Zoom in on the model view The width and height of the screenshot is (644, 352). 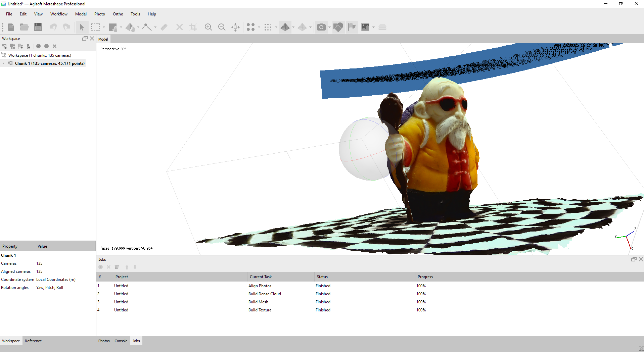point(209,27)
